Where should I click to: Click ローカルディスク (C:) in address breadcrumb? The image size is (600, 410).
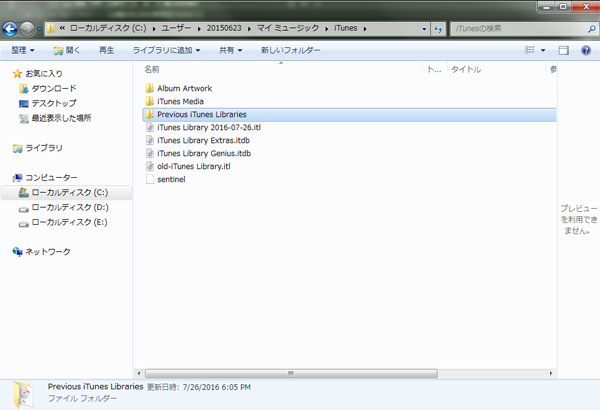click(x=108, y=28)
